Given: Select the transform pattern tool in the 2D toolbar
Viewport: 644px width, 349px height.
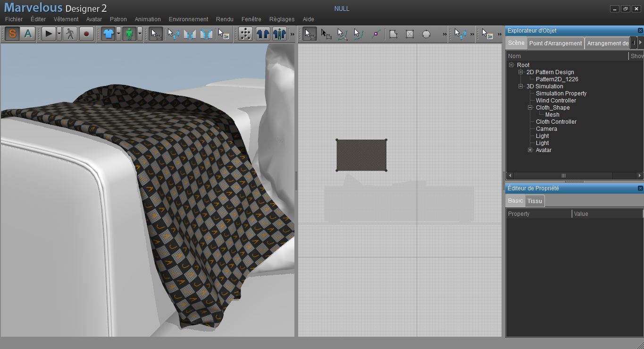Looking at the screenshot, I should point(309,34).
